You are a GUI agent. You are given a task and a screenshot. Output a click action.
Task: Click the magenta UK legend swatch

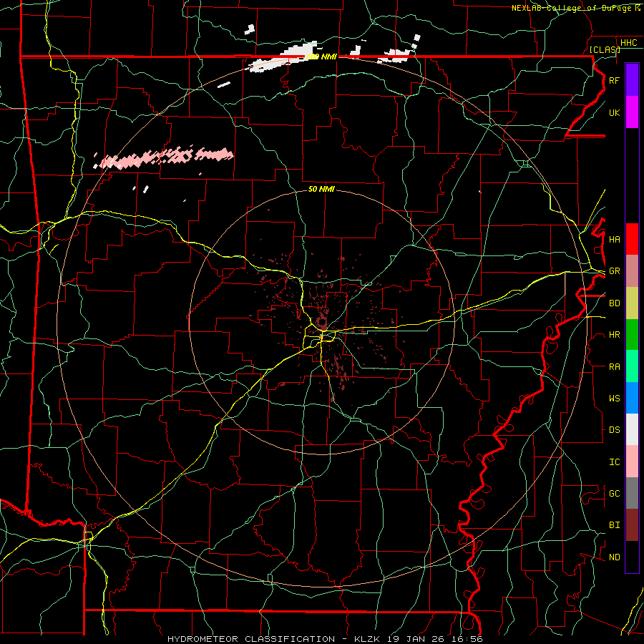pyautogui.click(x=632, y=112)
